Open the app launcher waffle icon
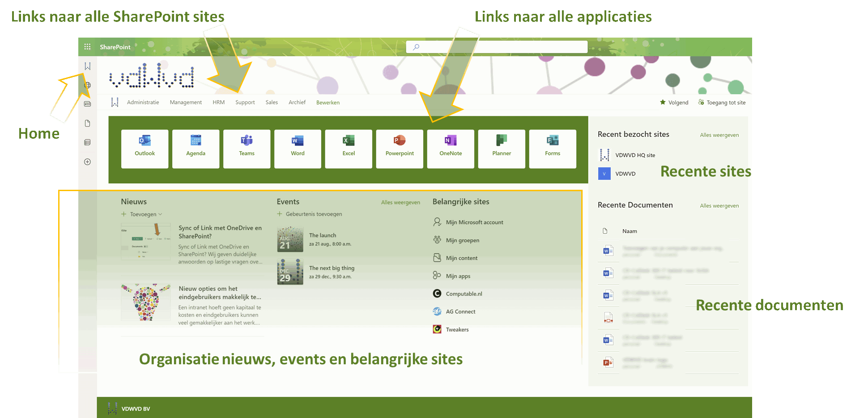 click(x=87, y=47)
